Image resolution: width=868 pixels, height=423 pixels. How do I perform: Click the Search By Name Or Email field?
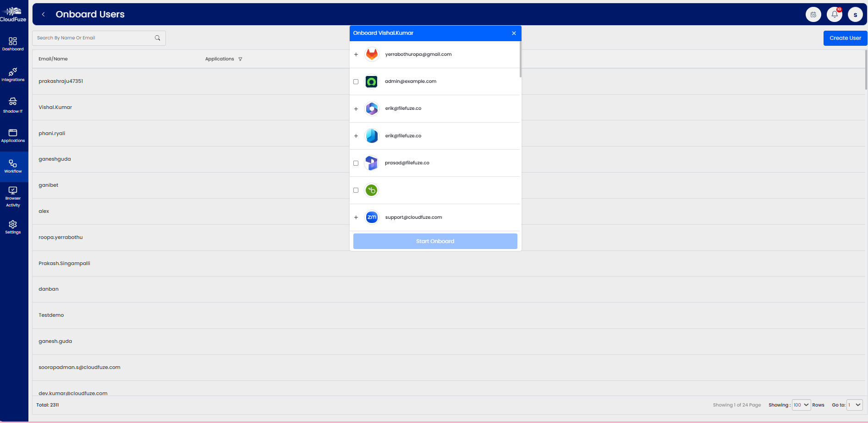94,38
